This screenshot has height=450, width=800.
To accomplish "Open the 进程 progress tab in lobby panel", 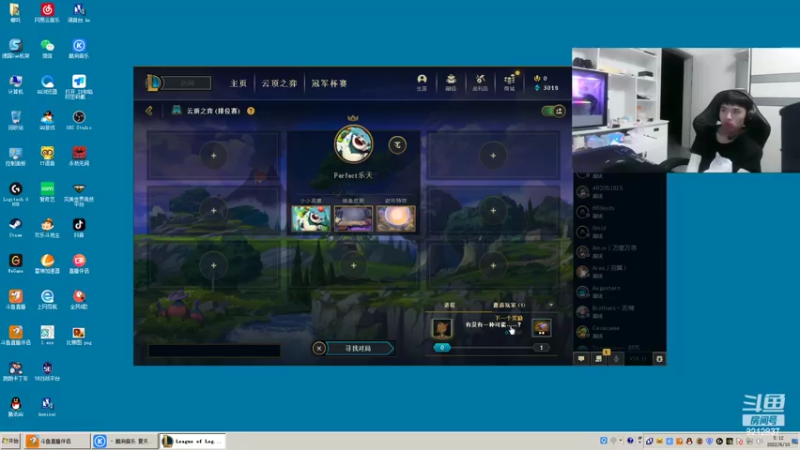I will 449,305.
